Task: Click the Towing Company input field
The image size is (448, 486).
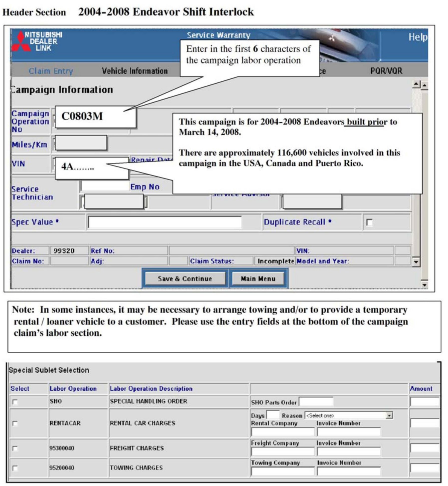Action: [282, 471]
